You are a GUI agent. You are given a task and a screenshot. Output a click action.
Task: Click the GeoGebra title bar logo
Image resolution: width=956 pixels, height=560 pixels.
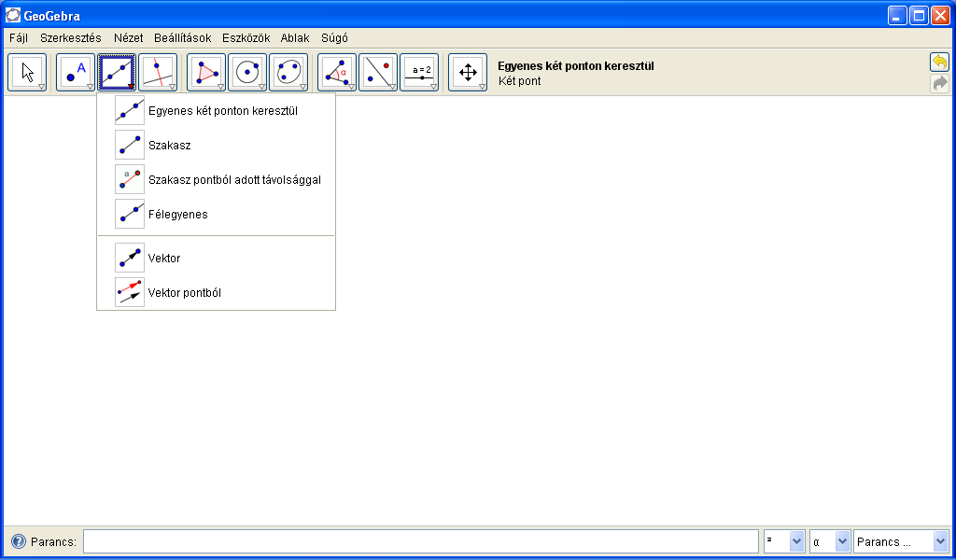pos(13,15)
